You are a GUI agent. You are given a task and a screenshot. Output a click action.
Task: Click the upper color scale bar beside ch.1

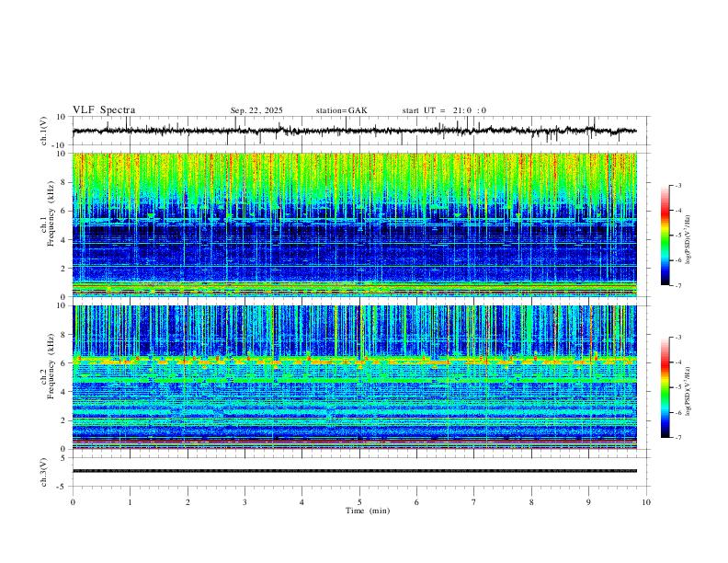coord(665,236)
